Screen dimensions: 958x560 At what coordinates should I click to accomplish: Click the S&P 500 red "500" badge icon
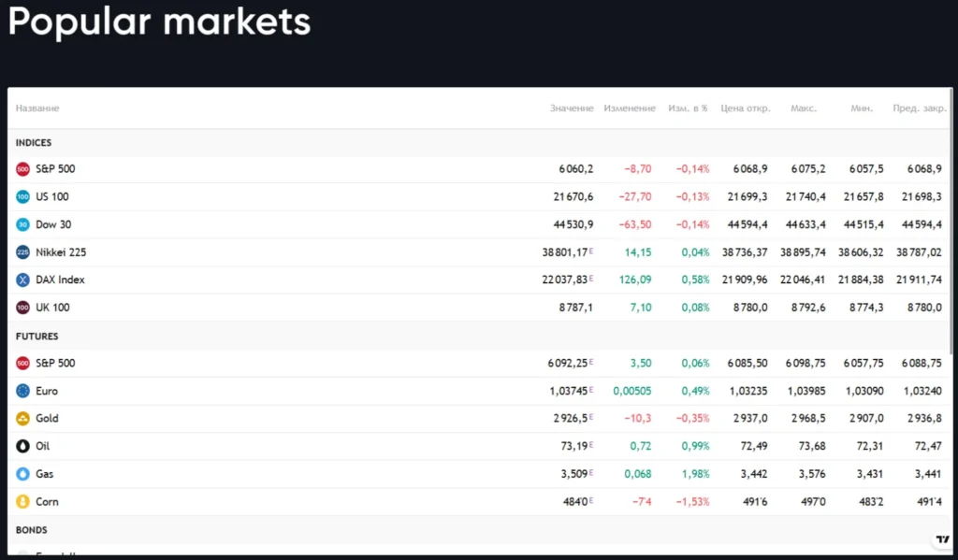(x=22, y=169)
